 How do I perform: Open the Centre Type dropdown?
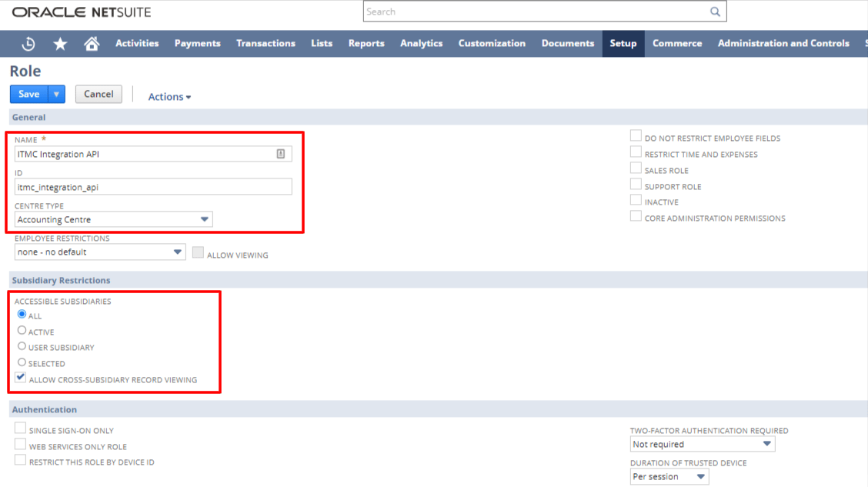pyautogui.click(x=113, y=220)
